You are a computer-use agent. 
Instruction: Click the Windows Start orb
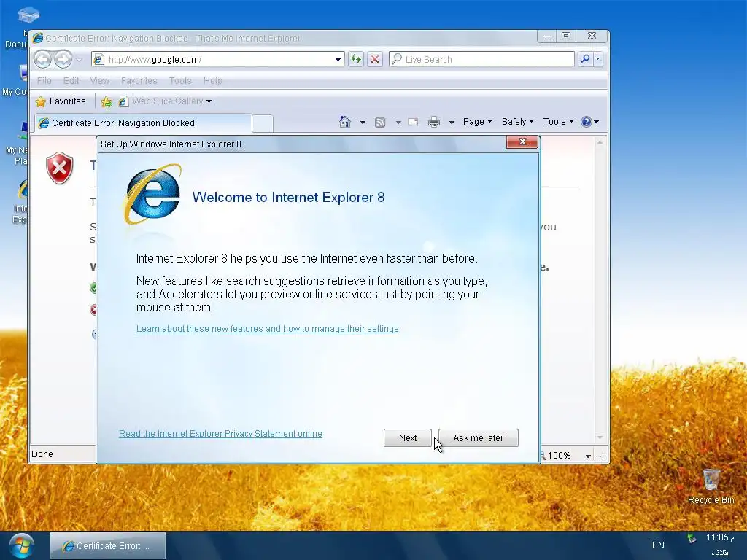click(x=21, y=545)
